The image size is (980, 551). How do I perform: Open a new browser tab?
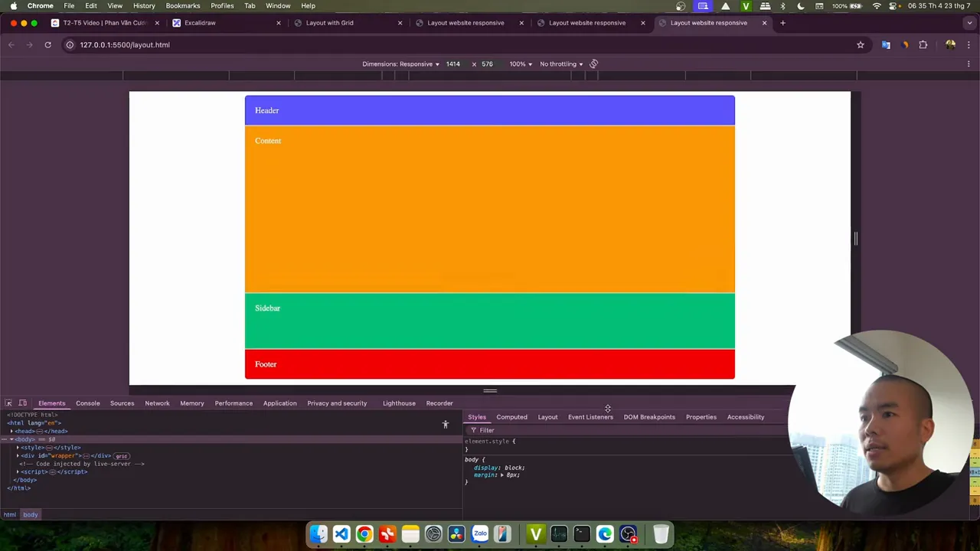782,23
